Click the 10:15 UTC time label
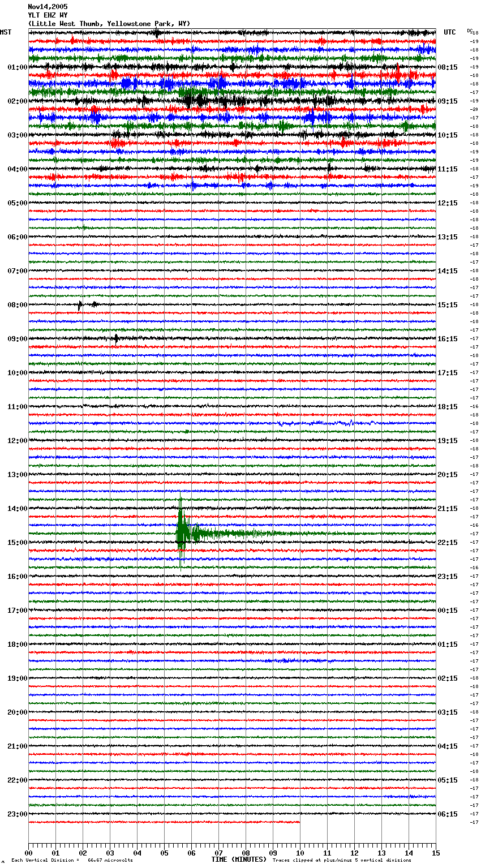Viewport: 481px width, 868px height. tap(448, 135)
